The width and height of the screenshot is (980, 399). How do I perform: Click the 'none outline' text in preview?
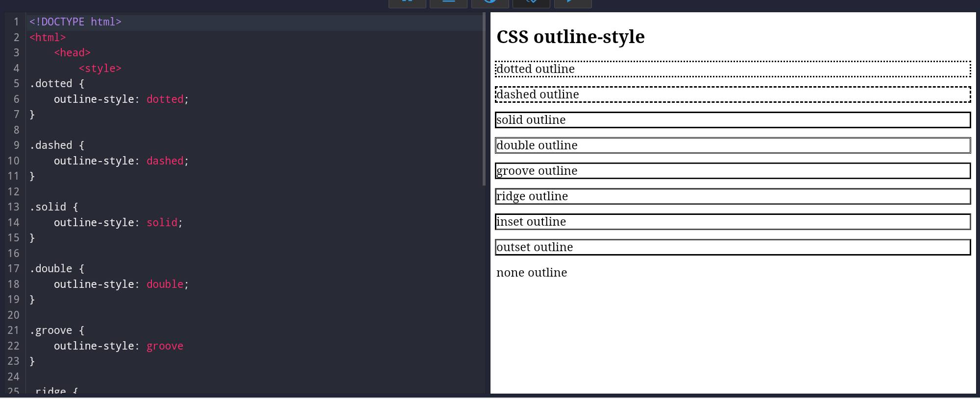532,273
